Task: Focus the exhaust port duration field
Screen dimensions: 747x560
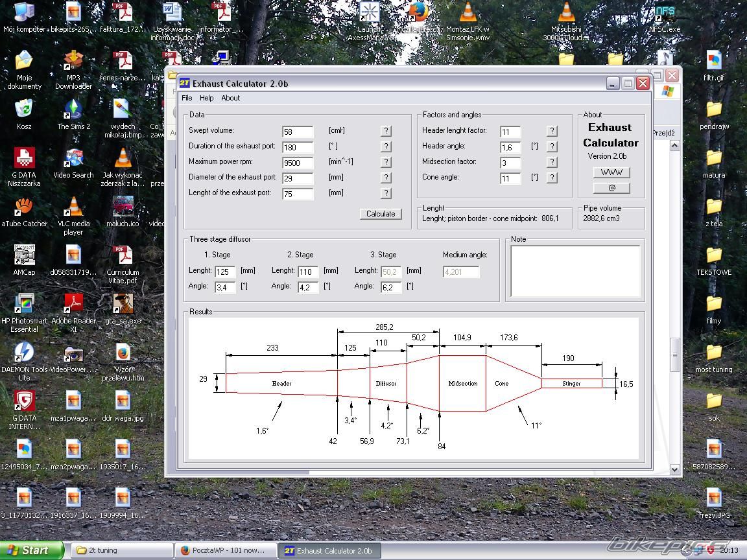Action: tap(298, 148)
